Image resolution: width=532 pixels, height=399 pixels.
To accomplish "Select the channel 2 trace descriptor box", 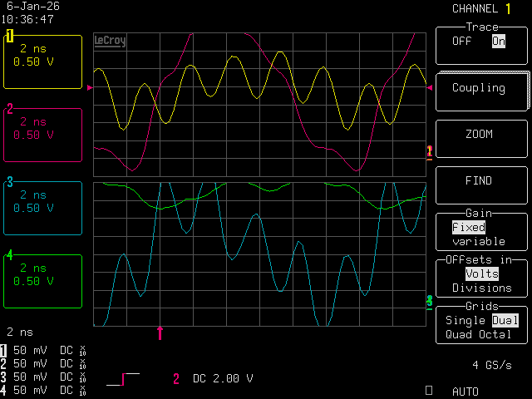I will point(43,135).
